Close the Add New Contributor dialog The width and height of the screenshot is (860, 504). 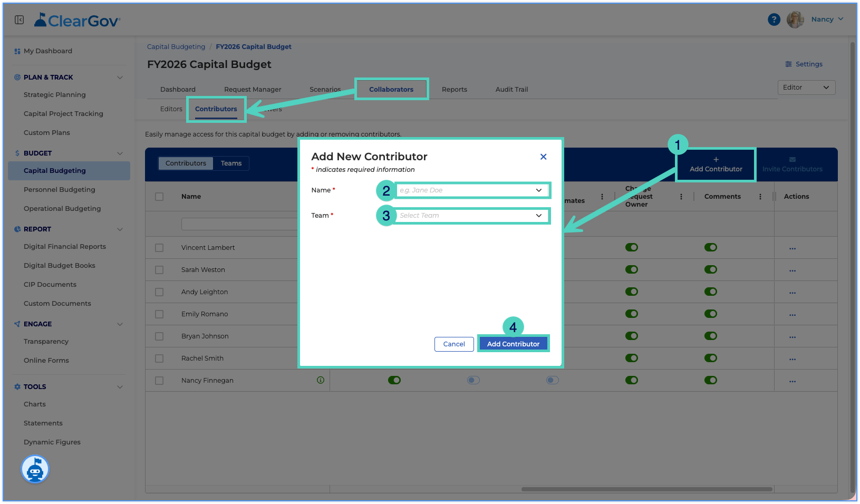click(543, 157)
